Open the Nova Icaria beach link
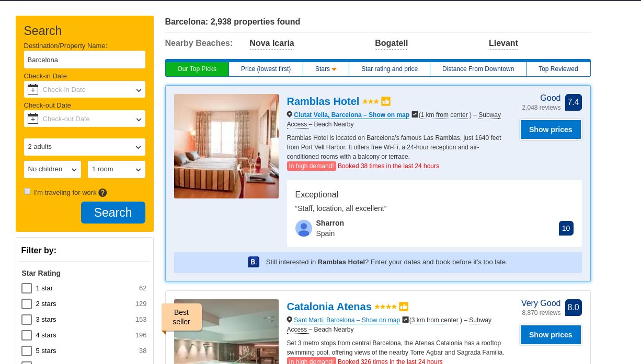Image resolution: width=641 pixels, height=364 pixels. coord(272,43)
